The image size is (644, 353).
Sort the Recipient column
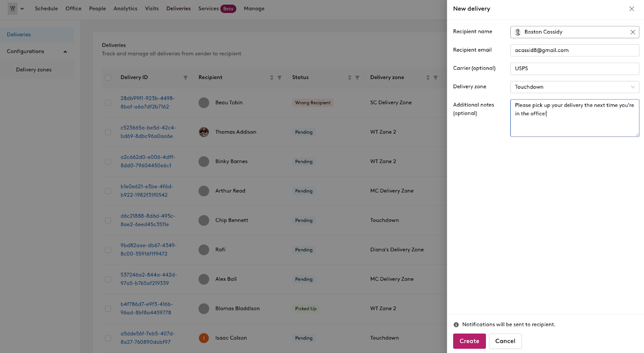[272, 77]
